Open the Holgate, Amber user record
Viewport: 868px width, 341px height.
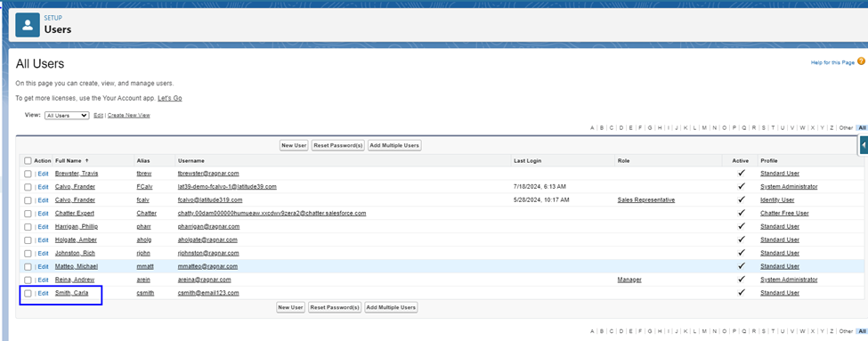point(77,240)
